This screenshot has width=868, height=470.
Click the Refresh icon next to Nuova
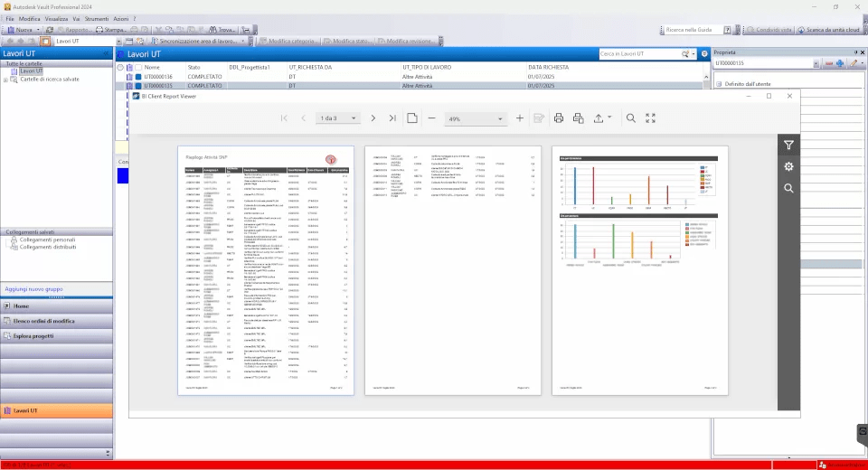point(49,30)
